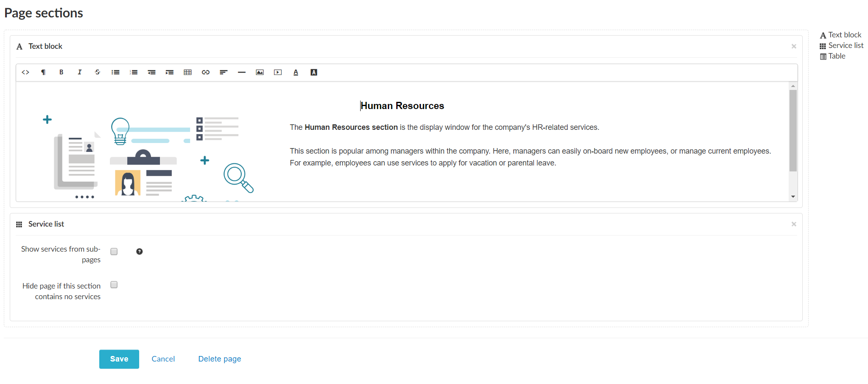Apply strikethrough to text
The height and width of the screenshot is (384, 868).
pyautogui.click(x=97, y=72)
